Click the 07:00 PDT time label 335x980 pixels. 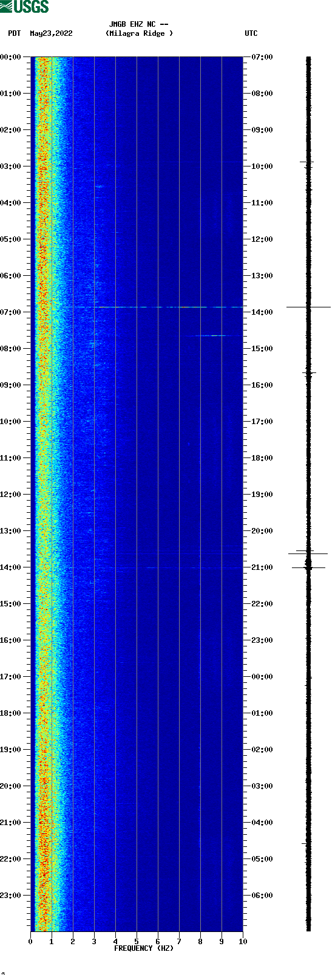pyautogui.click(x=11, y=312)
